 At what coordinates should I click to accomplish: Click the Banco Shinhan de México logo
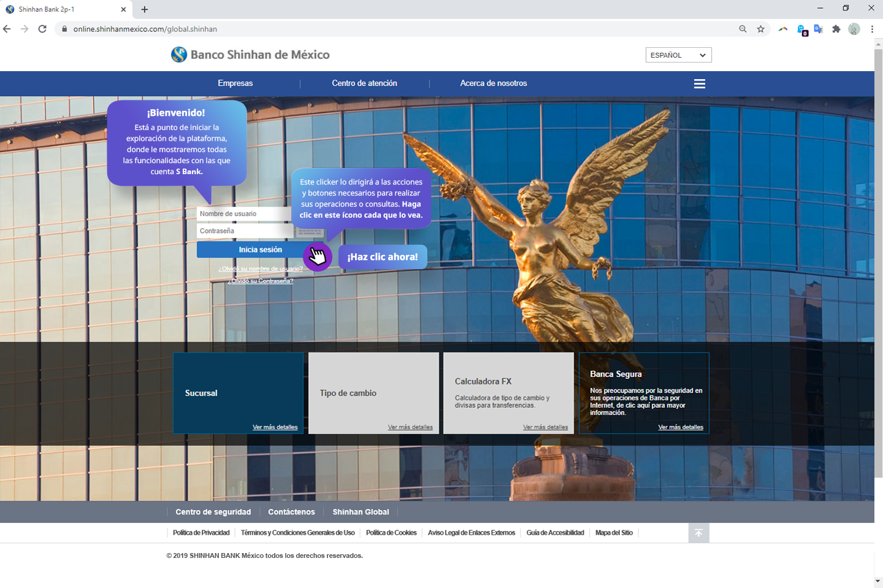tap(250, 55)
